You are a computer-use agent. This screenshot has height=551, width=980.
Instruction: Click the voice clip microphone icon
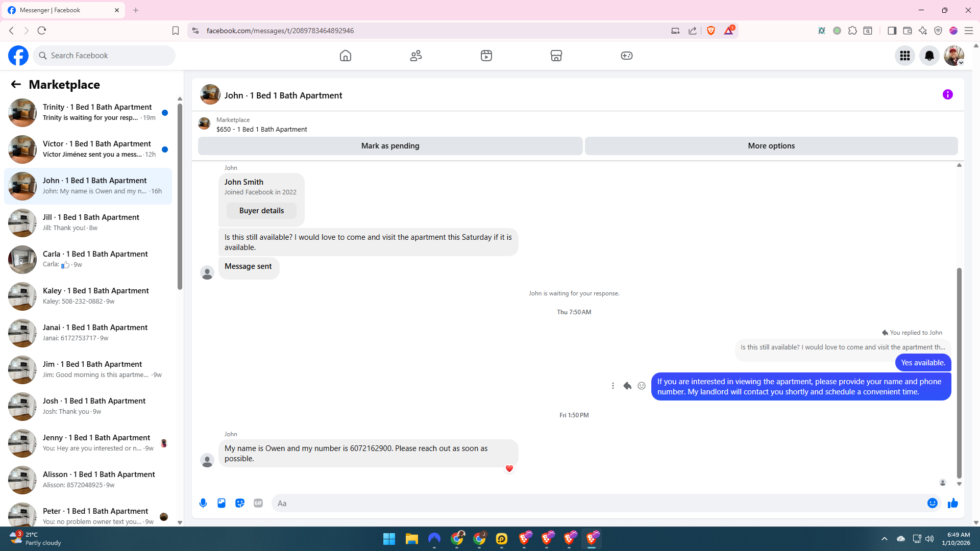tap(203, 503)
